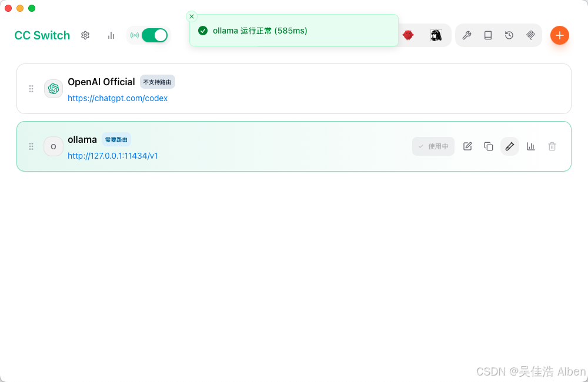The image size is (588, 382).
Task: Click the broadcast signal icon beside the toggle
Action: point(135,35)
